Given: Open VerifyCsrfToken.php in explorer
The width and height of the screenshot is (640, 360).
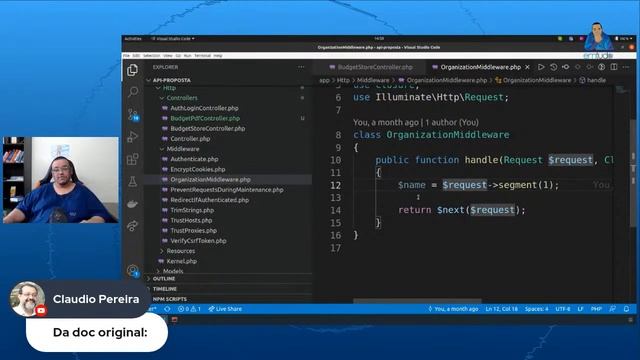Looking at the screenshot, I should coord(198,241).
